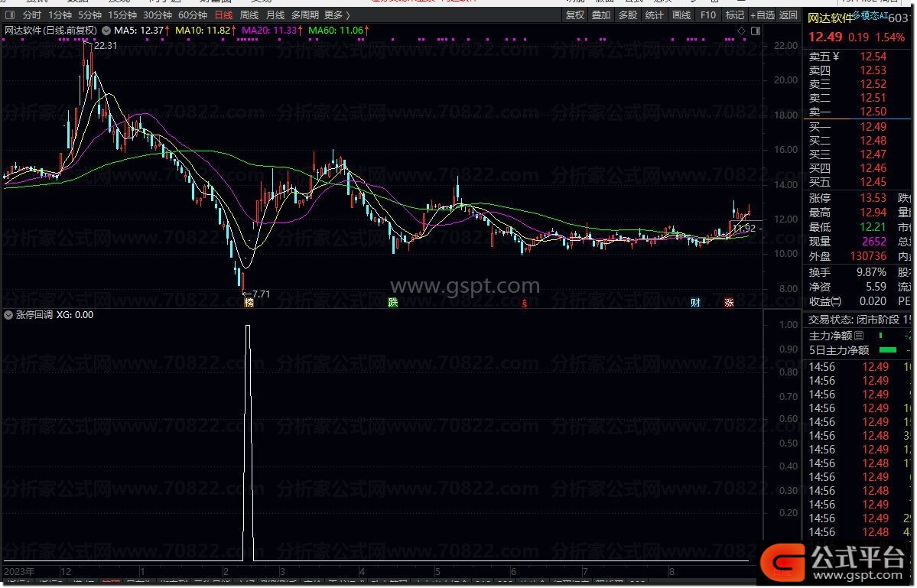Image resolution: width=917 pixels, height=588 pixels.
Task: Click the XG: 0.00 indicator value
Action: pos(75,315)
